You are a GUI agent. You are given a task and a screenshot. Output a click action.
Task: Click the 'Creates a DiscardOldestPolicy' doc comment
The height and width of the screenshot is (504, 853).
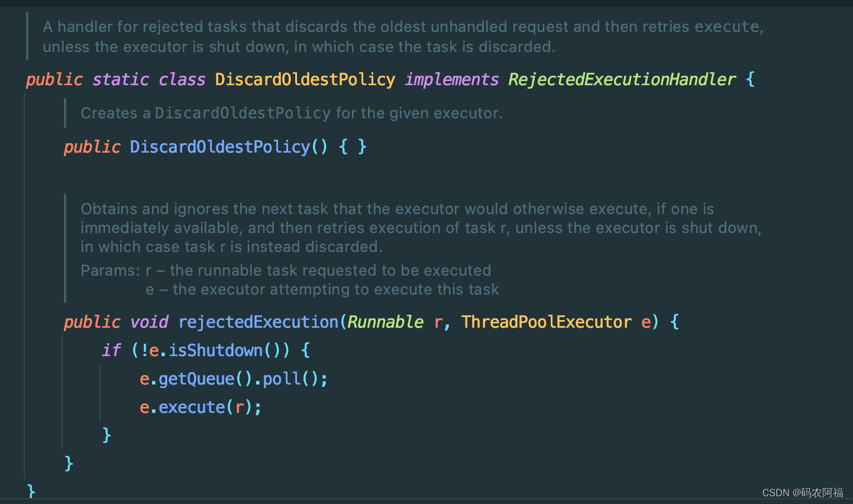click(x=292, y=113)
